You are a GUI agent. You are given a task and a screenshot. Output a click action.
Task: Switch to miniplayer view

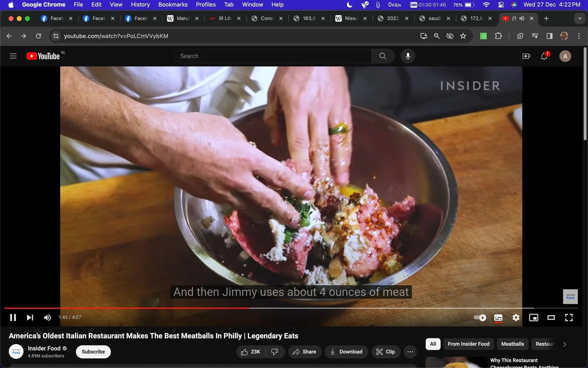pos(534,317)
